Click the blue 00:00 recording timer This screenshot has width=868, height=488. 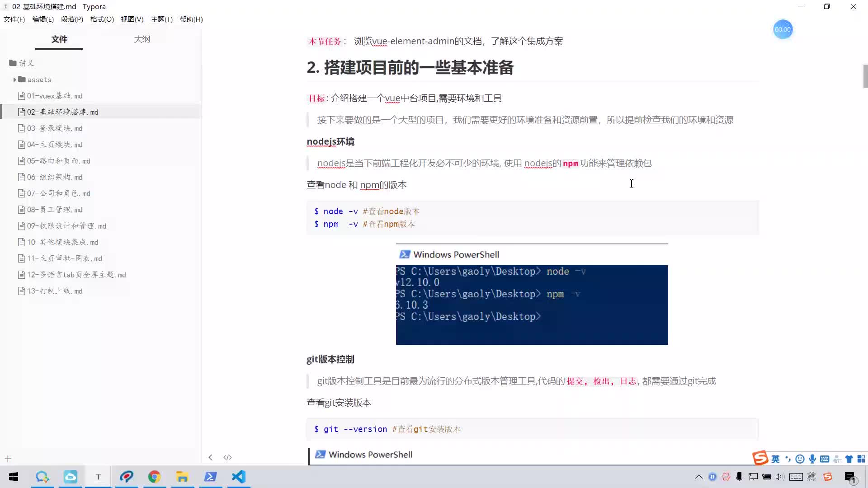pyautogui.click(x=783, y=29)
